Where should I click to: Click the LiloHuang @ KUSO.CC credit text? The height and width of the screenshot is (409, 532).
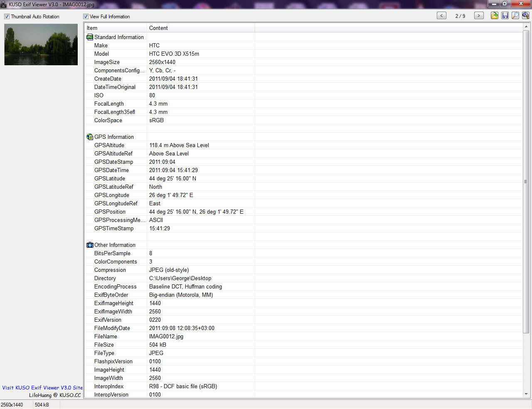(55, 395)
